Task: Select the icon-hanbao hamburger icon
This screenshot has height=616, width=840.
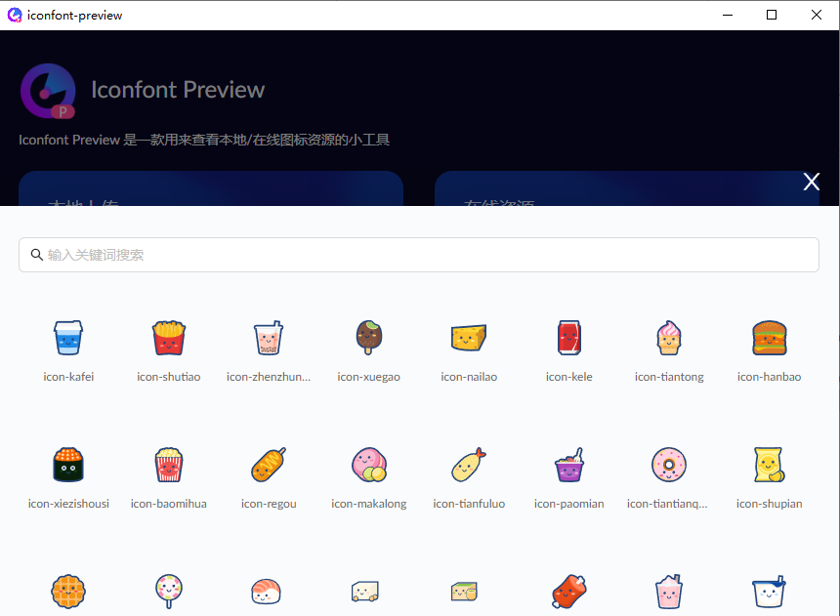Action: point(770,338)
